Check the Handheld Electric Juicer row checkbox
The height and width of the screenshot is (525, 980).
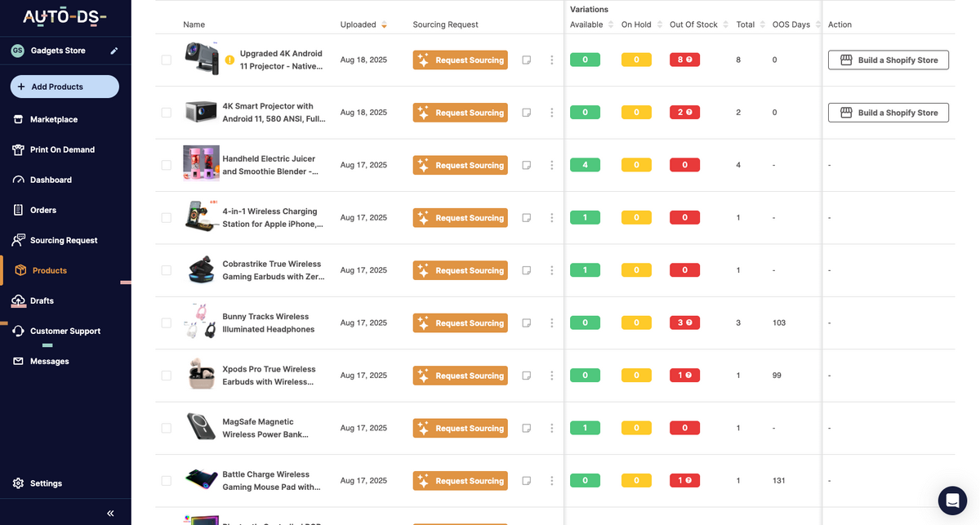point(167,164)
